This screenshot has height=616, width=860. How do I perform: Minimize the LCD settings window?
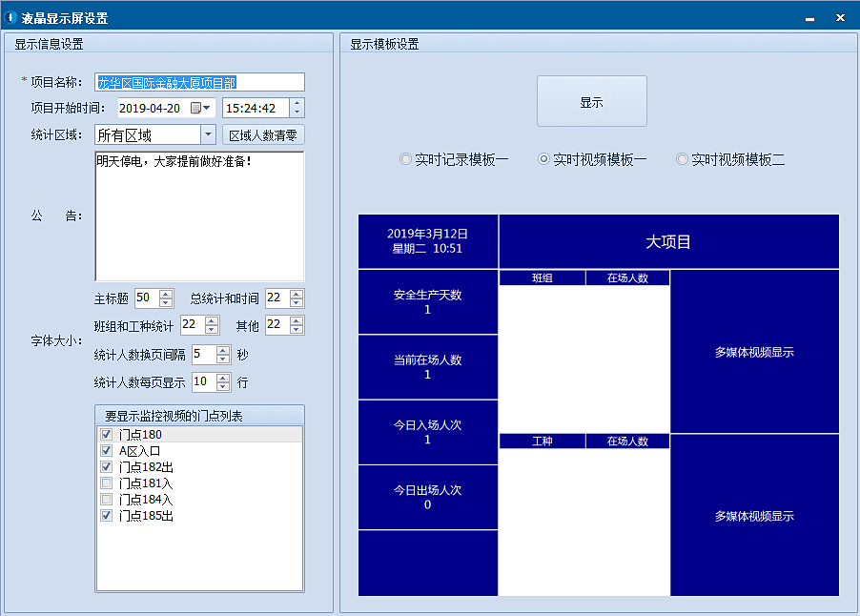809,18
